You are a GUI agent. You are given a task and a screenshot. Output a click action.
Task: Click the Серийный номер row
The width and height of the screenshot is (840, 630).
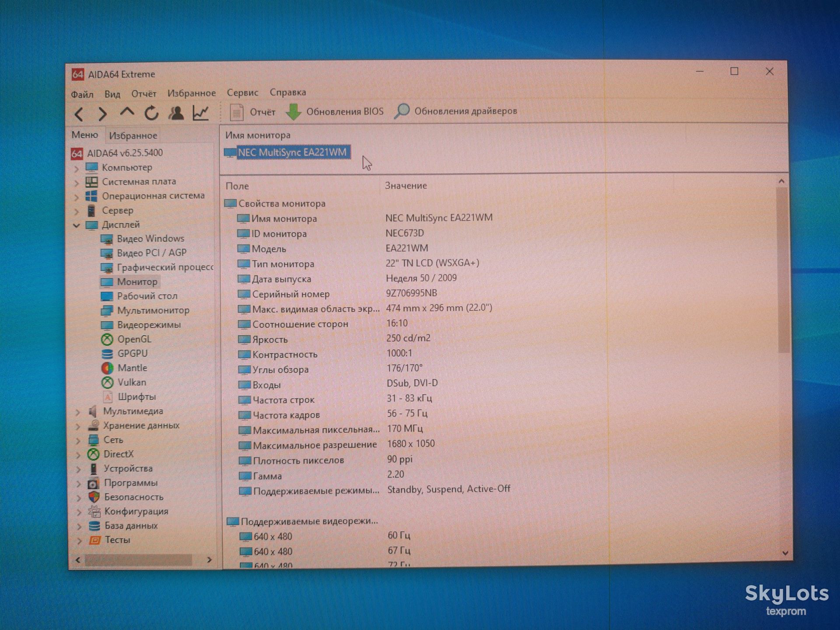click(337, 294)
